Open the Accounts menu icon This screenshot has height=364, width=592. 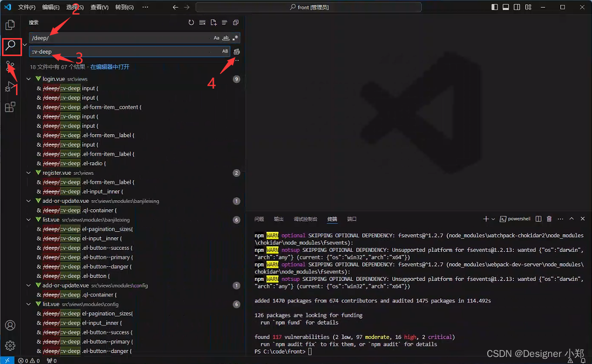[x=10, y=325]
